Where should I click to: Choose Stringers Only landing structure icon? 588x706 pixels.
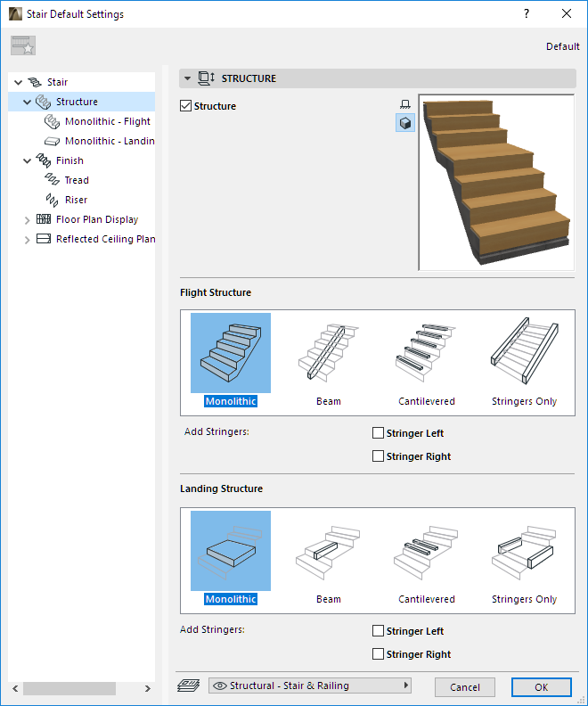point(524,551)
